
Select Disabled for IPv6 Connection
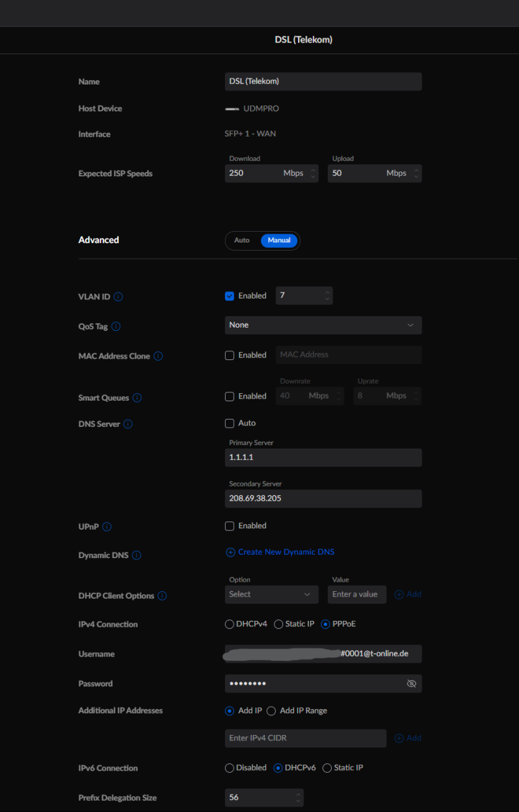(x=230, y=768)
